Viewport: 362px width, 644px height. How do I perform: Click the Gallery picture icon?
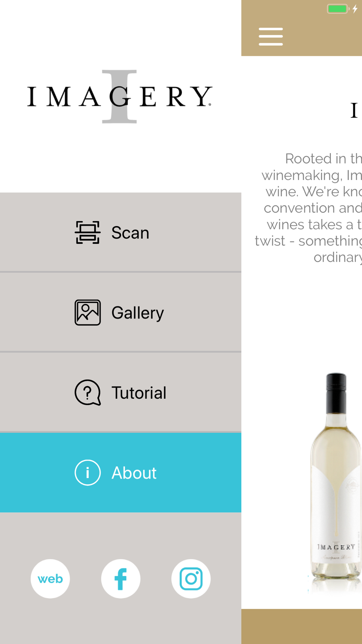coord(88,313)
